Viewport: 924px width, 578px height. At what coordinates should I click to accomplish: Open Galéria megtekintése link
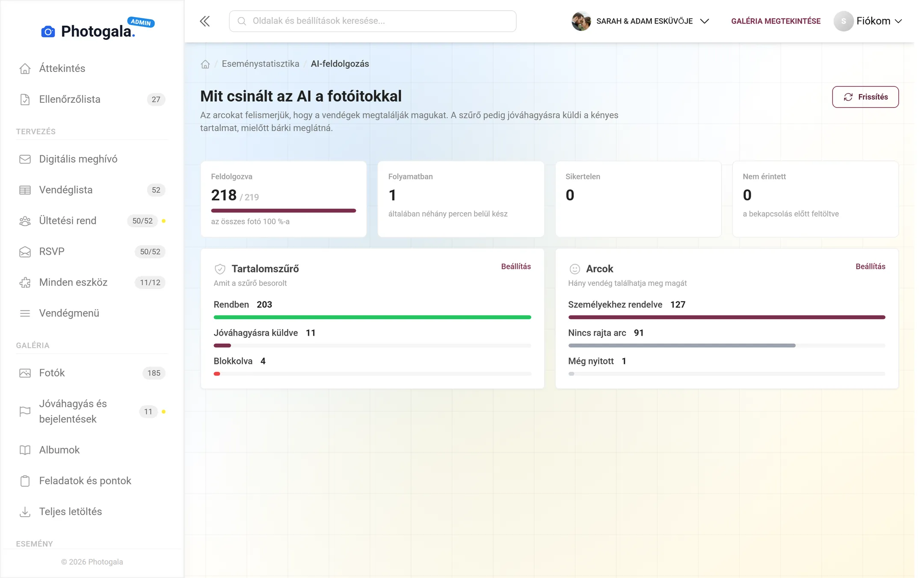pyautogui.click(x=776, y=21)
